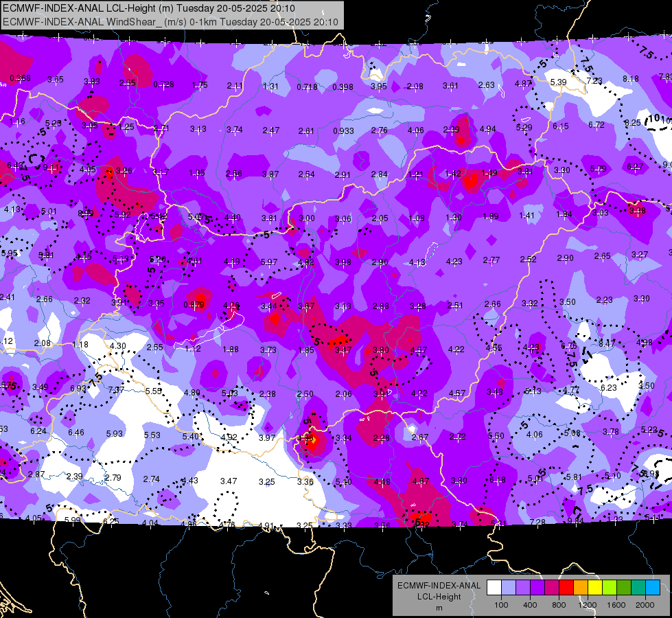Click the grid value 0.368
The image size is (672, 618).
pos(20,78)
